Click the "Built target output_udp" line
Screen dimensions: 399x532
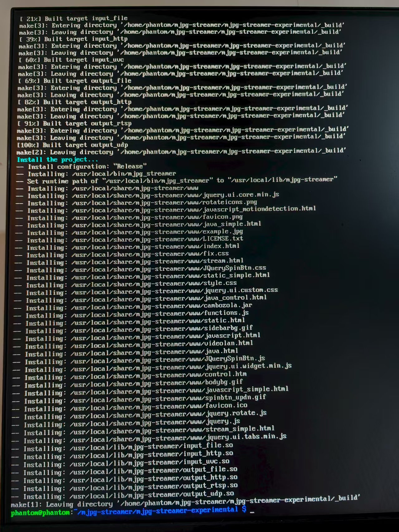point(72,145)
